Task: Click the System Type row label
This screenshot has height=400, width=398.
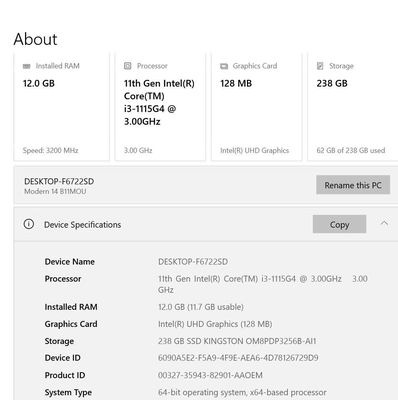Action: [x=68, y=393]
